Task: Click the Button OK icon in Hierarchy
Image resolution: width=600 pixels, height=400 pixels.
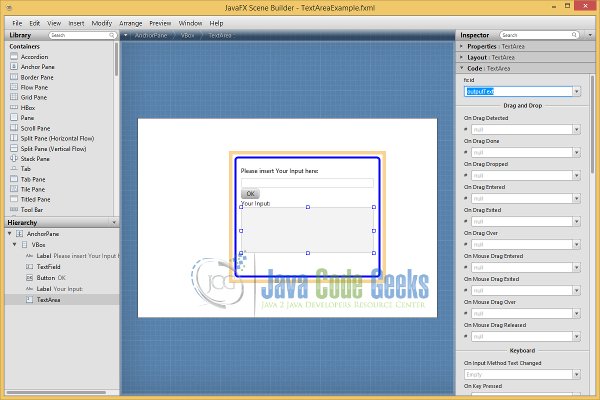Action: click(29, 278)
